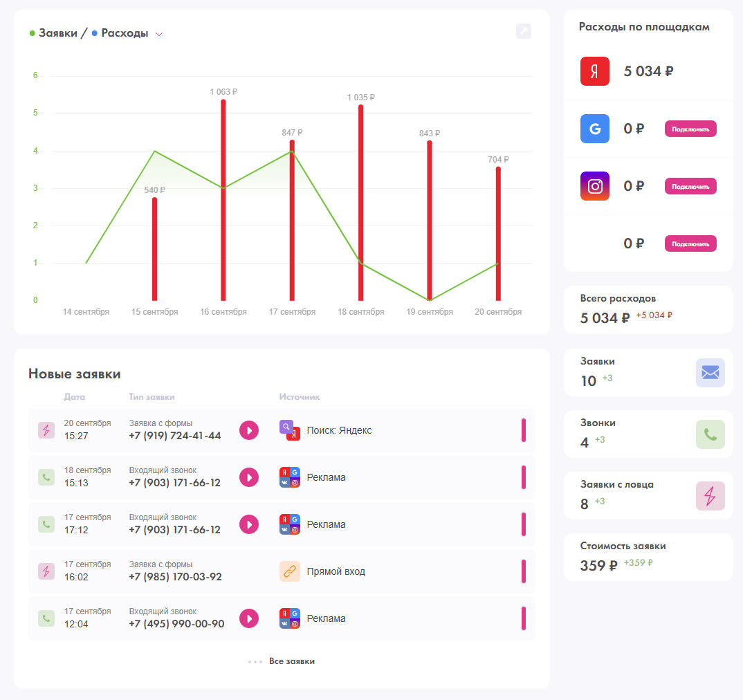This screenshot has height=700, width=743.
Task: Click the Поиск: Яндекс source text
Action: tap(339, 430)
